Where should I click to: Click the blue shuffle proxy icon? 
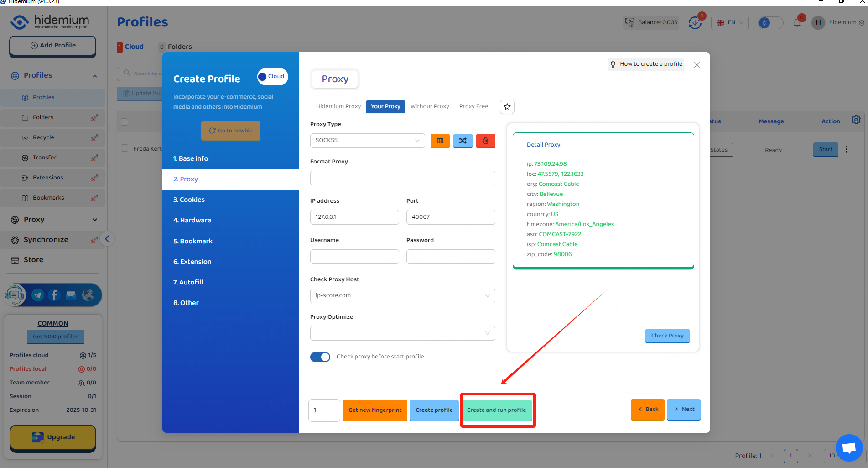(x=463, y=141)
